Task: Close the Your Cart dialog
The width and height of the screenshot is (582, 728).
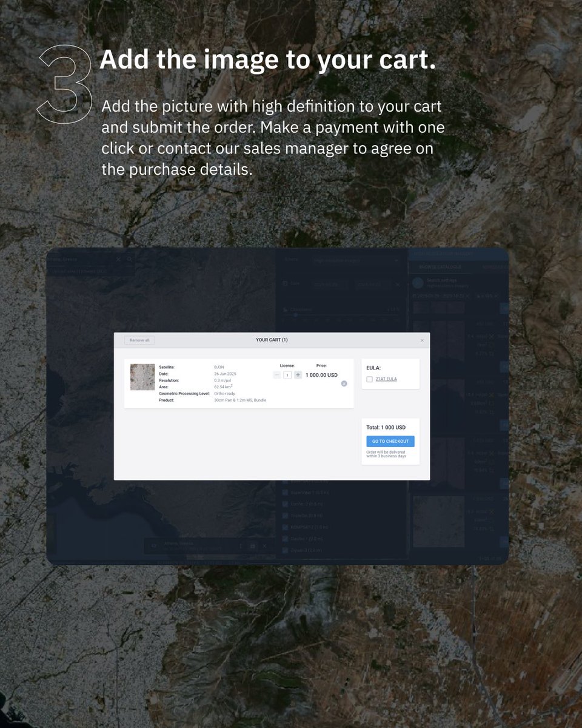Action: click(422, 340)
